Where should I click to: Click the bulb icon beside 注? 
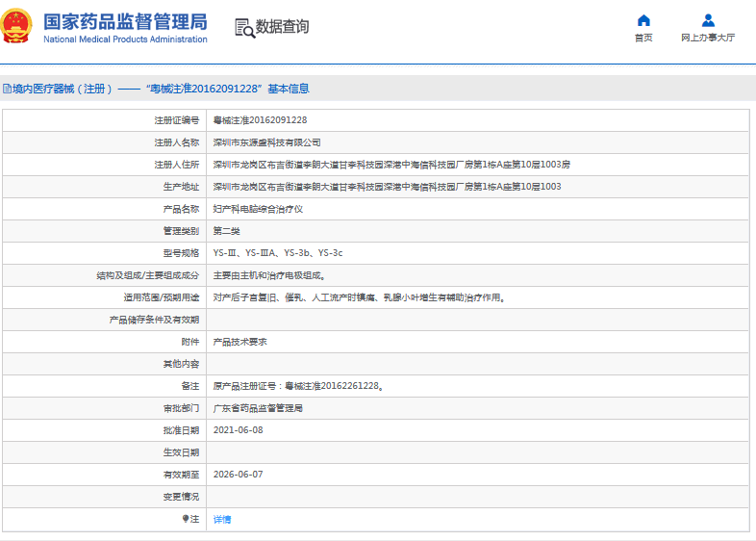[x=186, y=519]
